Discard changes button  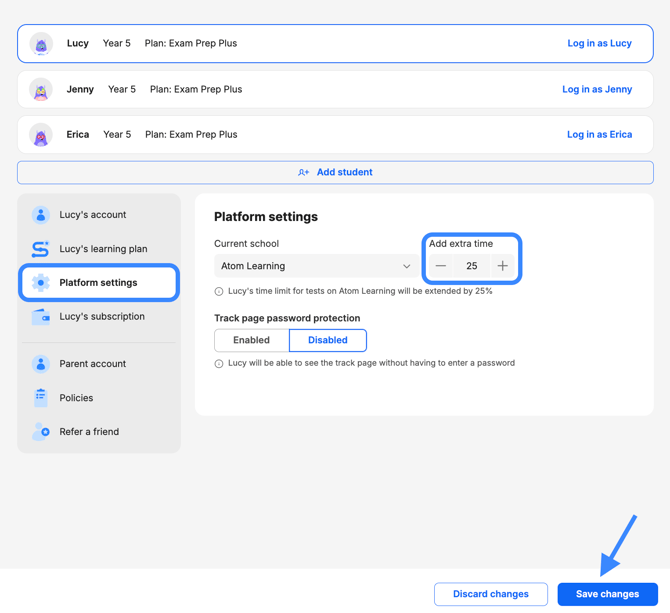[491, 594]
